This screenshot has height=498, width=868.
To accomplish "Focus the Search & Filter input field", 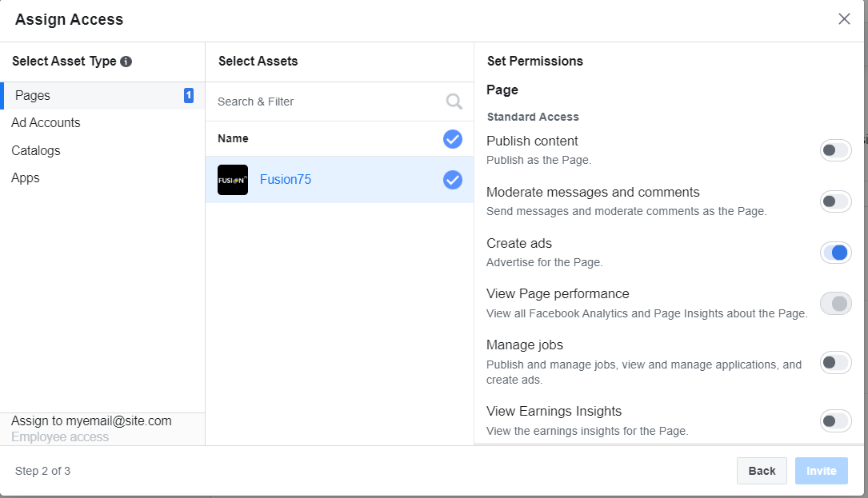I will [x=328, y=102].
